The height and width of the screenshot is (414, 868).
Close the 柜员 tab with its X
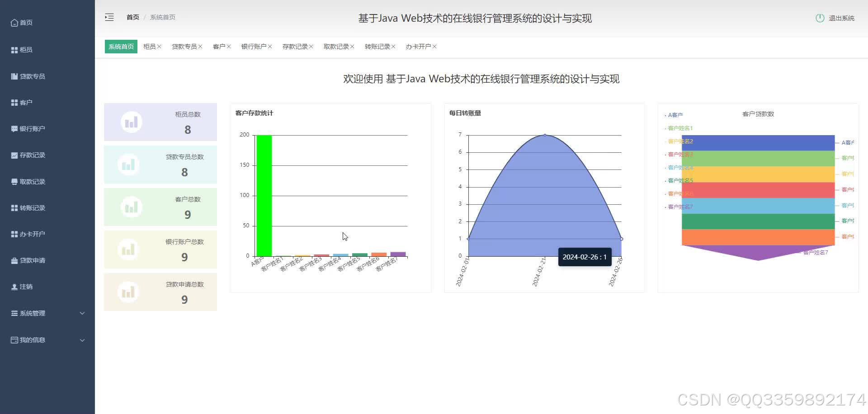(x=159, y=47)
